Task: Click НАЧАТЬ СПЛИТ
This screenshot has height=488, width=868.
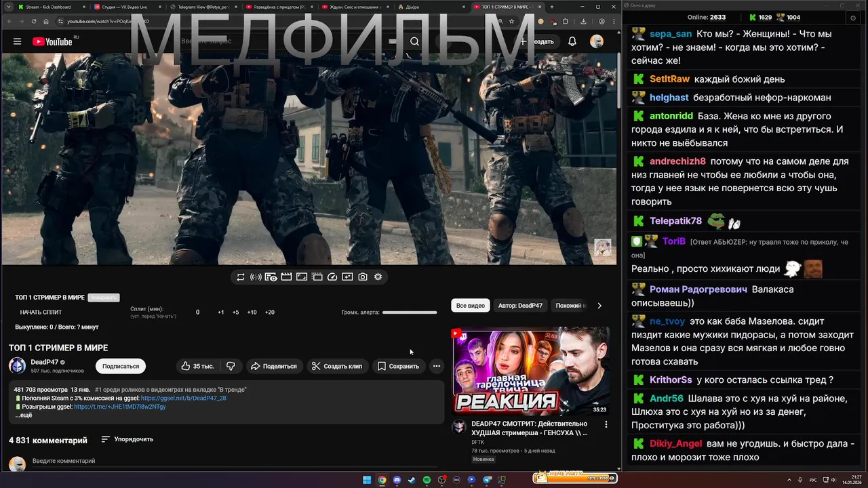Action: tap(41, 312)
